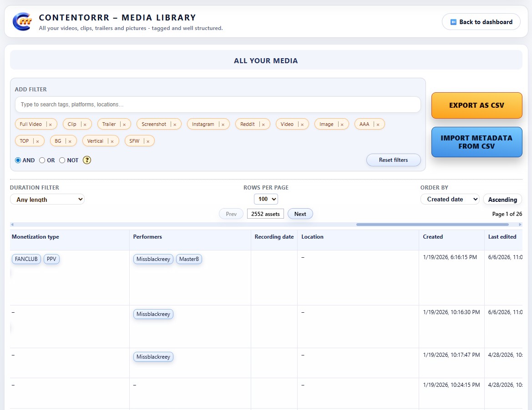Viewport: 532px width, 410px height.
Task: Click created date 1/19/2026, 6:16:15 PM
Action: (x=450, y=257)
